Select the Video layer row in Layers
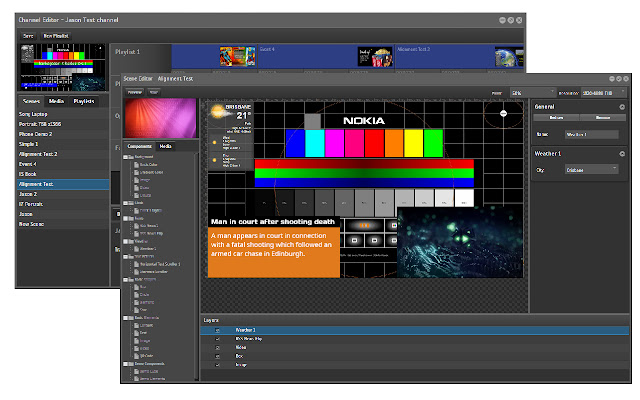640x400 pixels. (x=415, y=348)
